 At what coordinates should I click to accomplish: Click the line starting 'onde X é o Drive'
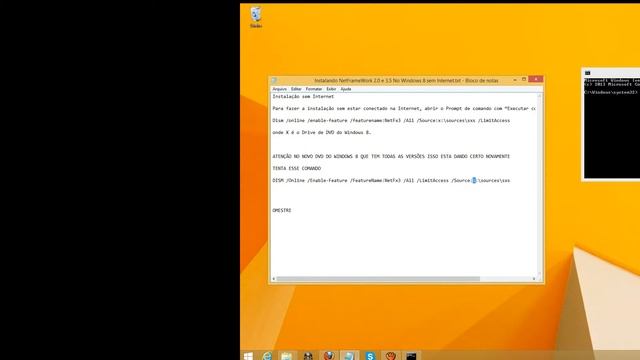(x=322, y=133)
